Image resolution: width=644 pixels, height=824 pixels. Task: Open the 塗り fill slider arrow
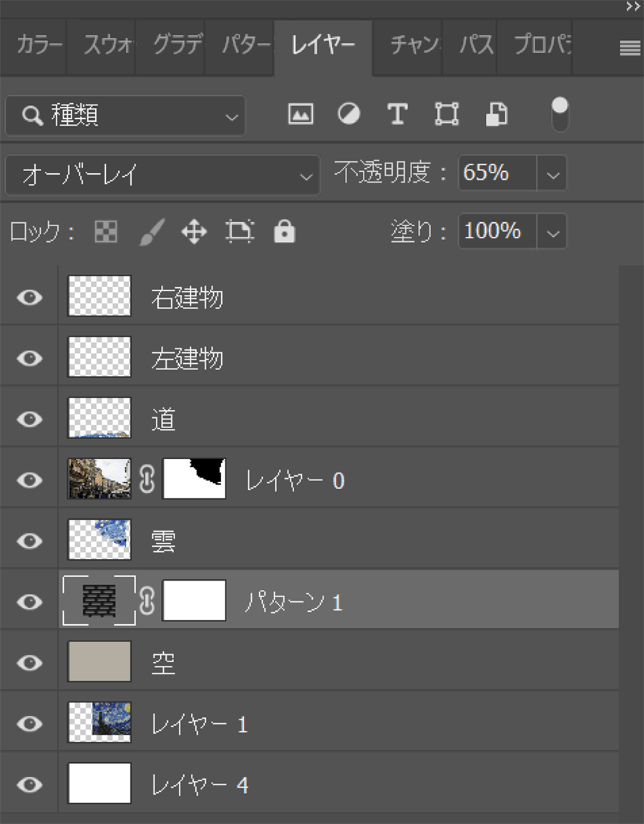point(552,231)
